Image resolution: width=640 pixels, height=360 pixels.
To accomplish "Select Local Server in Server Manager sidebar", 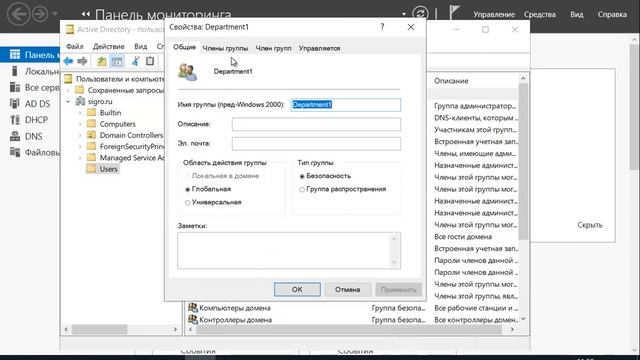I will coord(35,71).
